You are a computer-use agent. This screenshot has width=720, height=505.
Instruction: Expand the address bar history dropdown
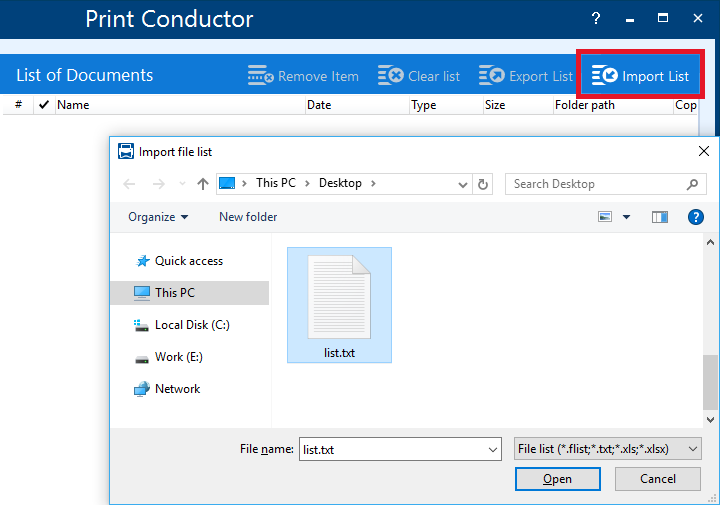[462, 185]
